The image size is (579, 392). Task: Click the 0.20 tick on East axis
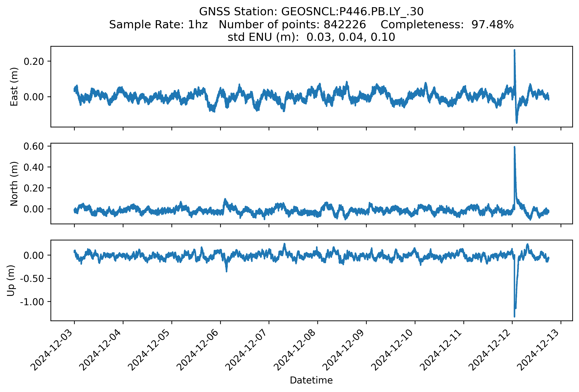[x=34, y=61]
